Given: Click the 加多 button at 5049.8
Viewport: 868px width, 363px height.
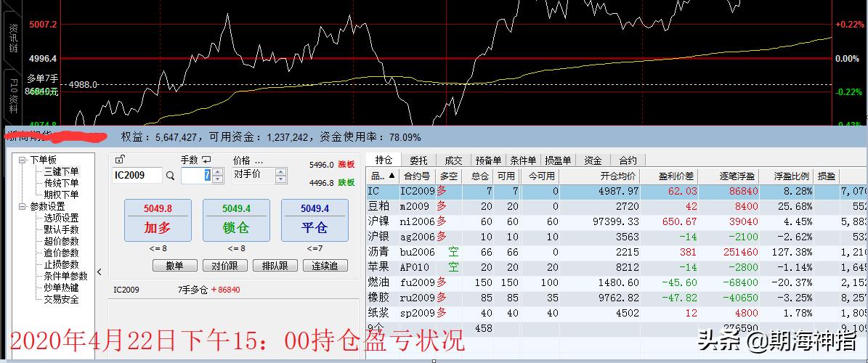Looking at the screenshot, I should [x=158, y=220].
